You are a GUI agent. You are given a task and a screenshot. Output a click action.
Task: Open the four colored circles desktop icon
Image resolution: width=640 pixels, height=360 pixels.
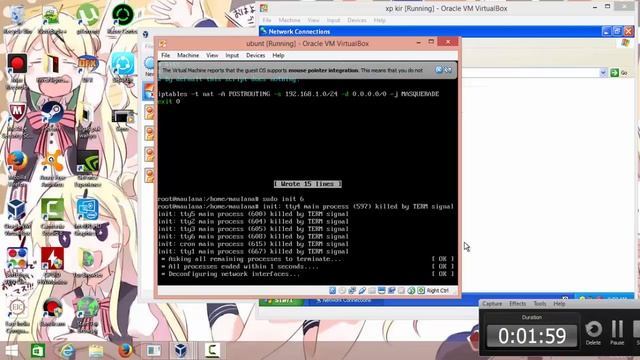(17, 259)
